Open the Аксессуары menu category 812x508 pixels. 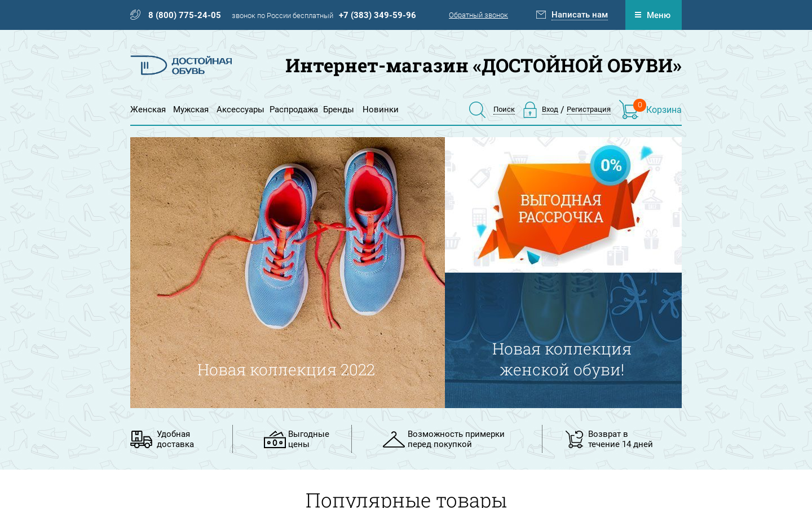(x=240, y=110)
